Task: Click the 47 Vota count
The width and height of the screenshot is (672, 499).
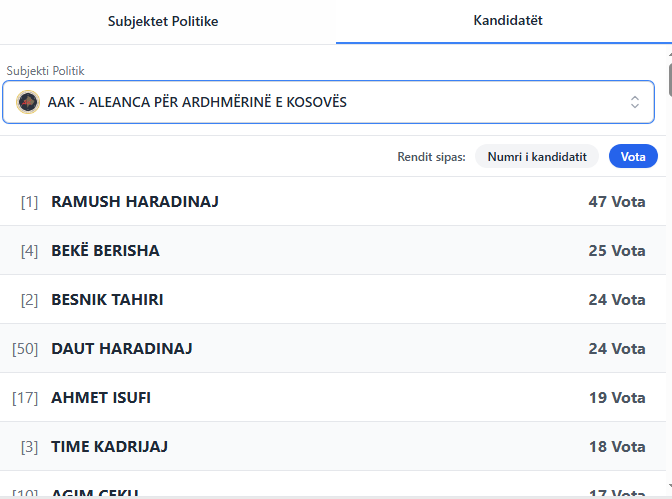Action: tap(616, 201)
